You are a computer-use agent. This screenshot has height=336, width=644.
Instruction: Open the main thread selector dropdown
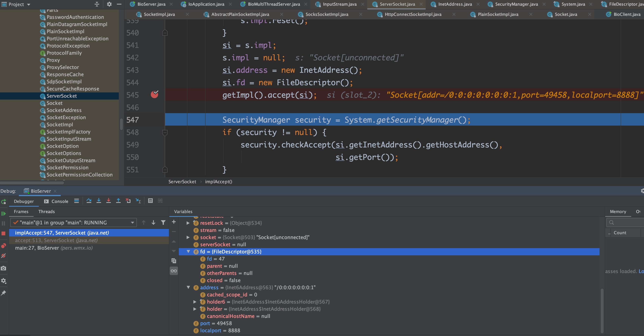point(132,222)
